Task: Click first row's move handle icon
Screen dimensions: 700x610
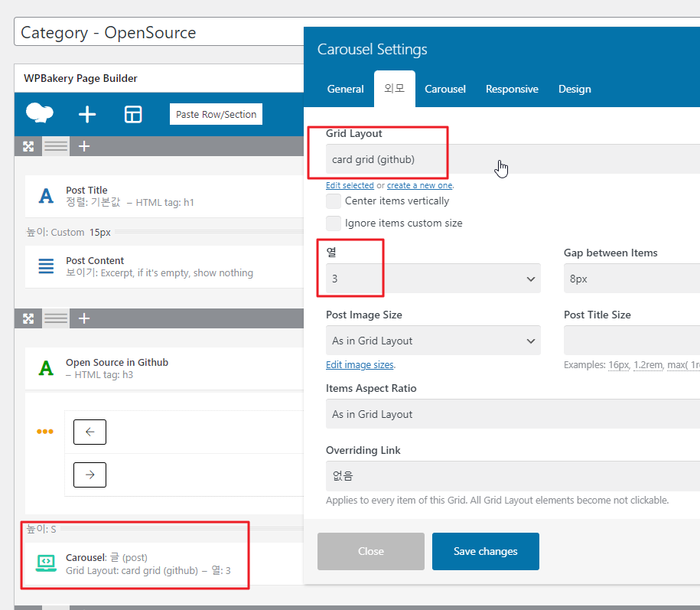Action: [x=28, y=146]
